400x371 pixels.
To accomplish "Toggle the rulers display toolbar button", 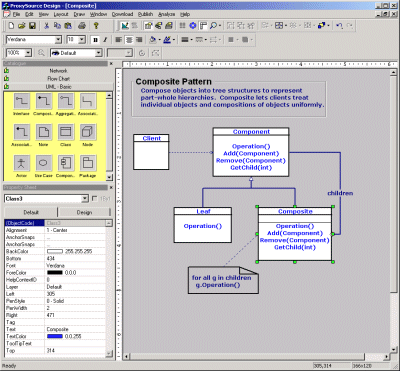I will coord(203,26).
